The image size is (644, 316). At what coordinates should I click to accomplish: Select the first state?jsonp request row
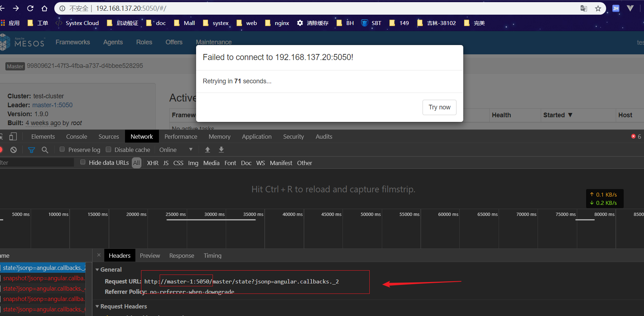(43, 268)
